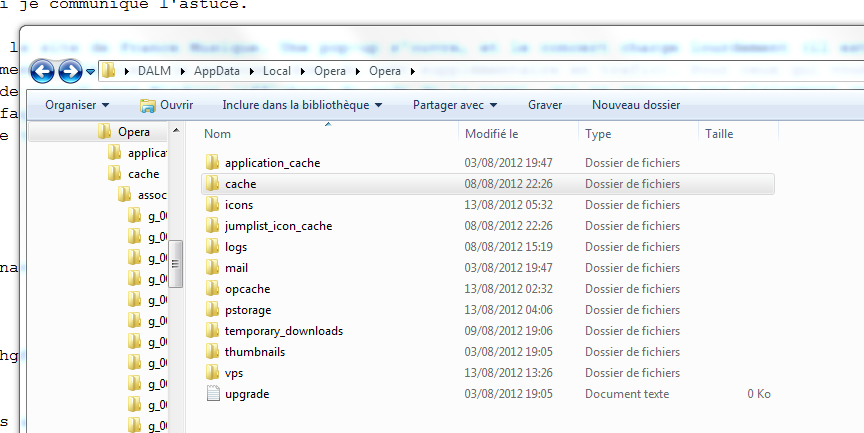Select cache folder in the navigation tree
Screen dimensions: 864x433
143,174
